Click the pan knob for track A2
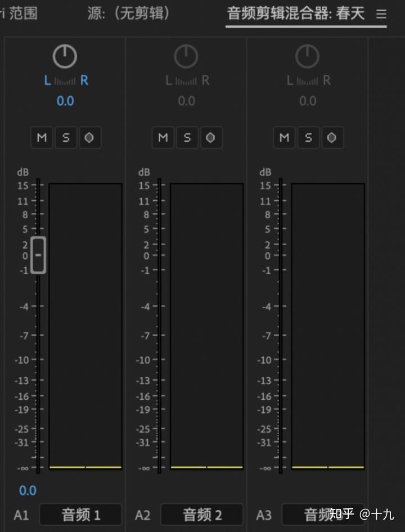Screen dimensions: 405x532 tap(186, 56)
